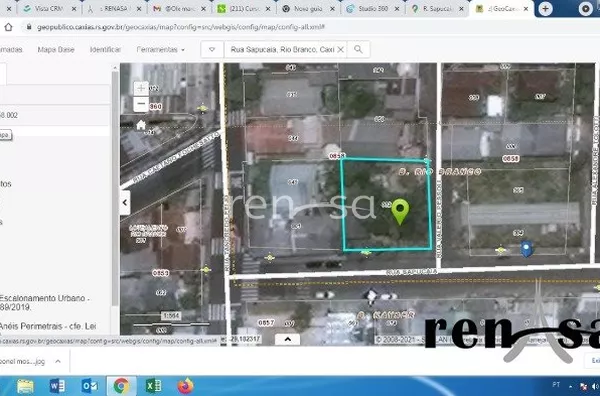Open Outlook from the taskbar
Image resolution: width=600 pixels, height=396 pixels.
[90, 386]
